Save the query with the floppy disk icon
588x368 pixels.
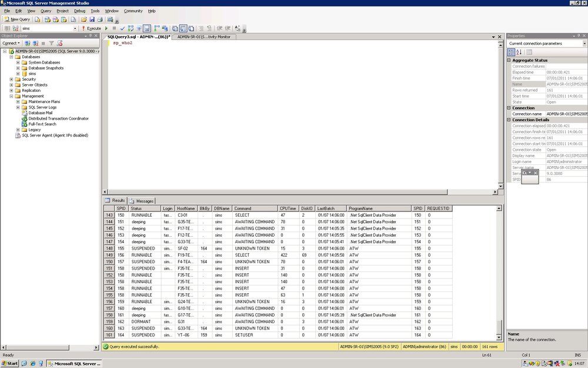[92, 19]
